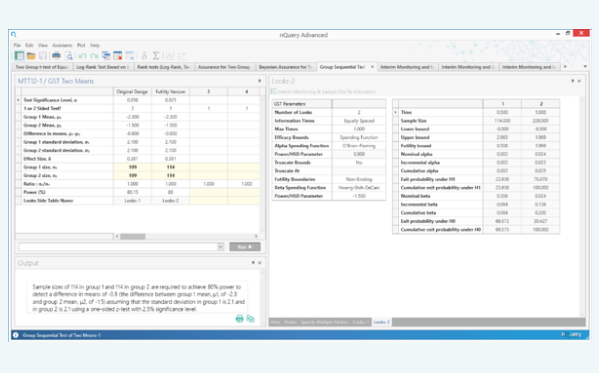The width and height of the screenshot is (599, 373).
Task: Click the delete column red X icon
Action: point(118,56)
